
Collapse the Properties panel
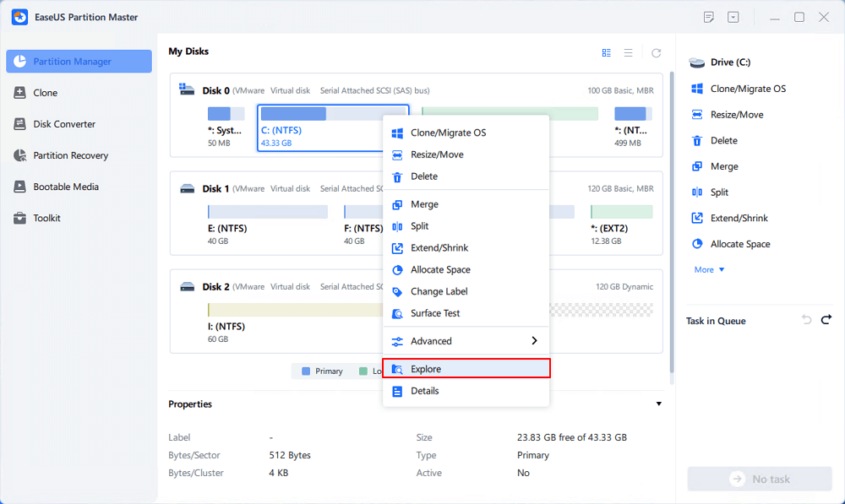tap(659, 404)
